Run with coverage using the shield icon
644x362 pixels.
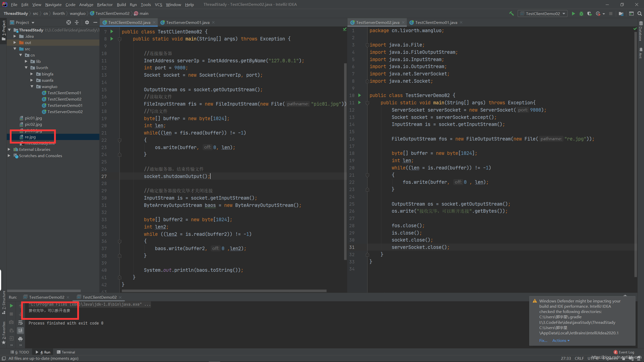[589, 14]
